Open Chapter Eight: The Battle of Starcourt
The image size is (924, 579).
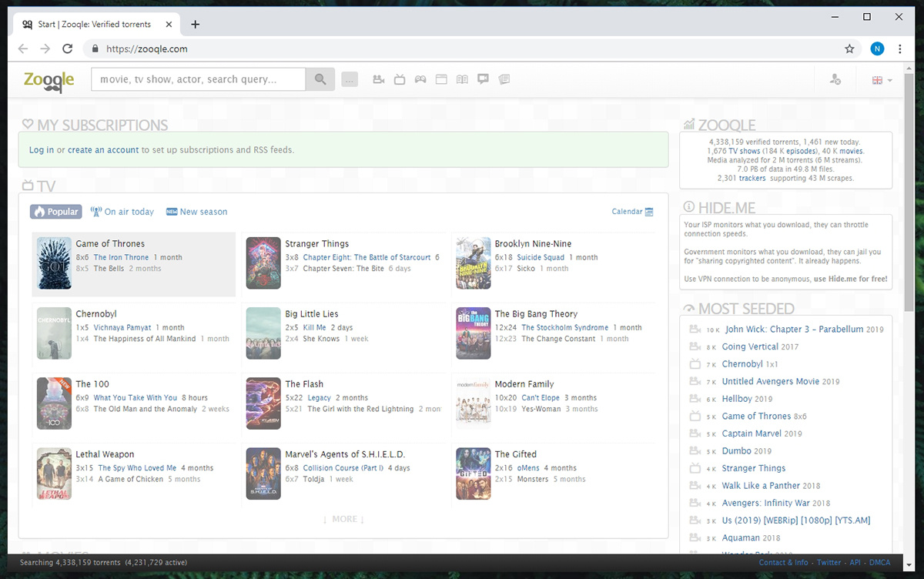[x=367, y=257]
